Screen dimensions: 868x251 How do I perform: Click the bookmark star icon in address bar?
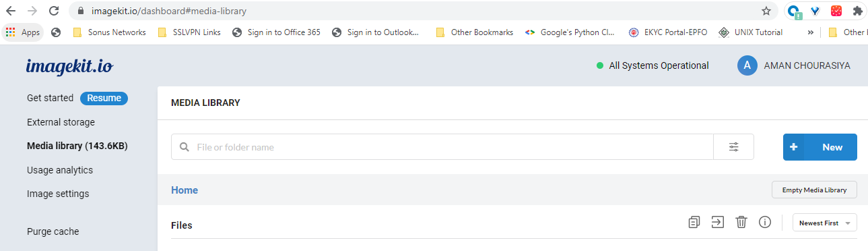(766, 11)
